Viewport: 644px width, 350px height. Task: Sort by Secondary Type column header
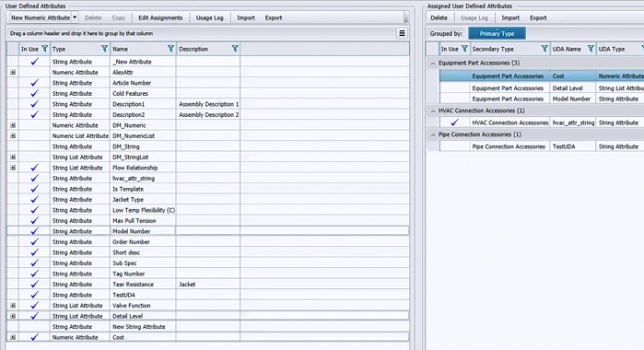click(493, 49)
